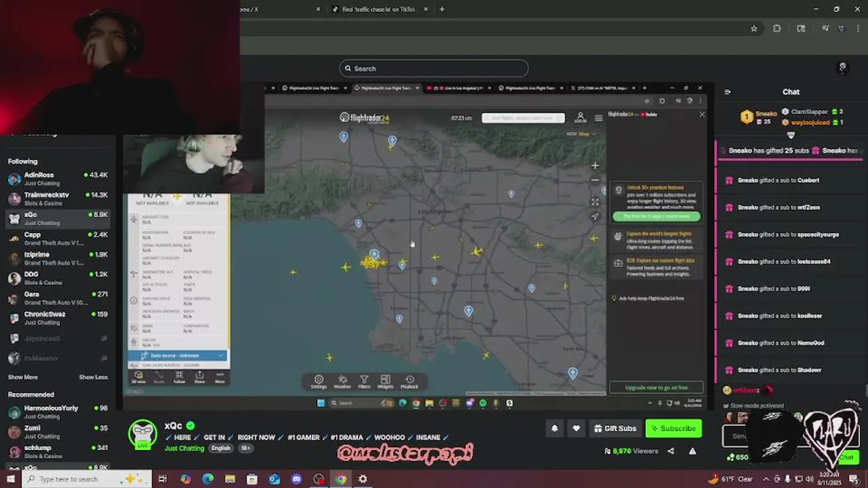
Task: Open the Weather tool on Flightradar24 map
Action: 342,382
